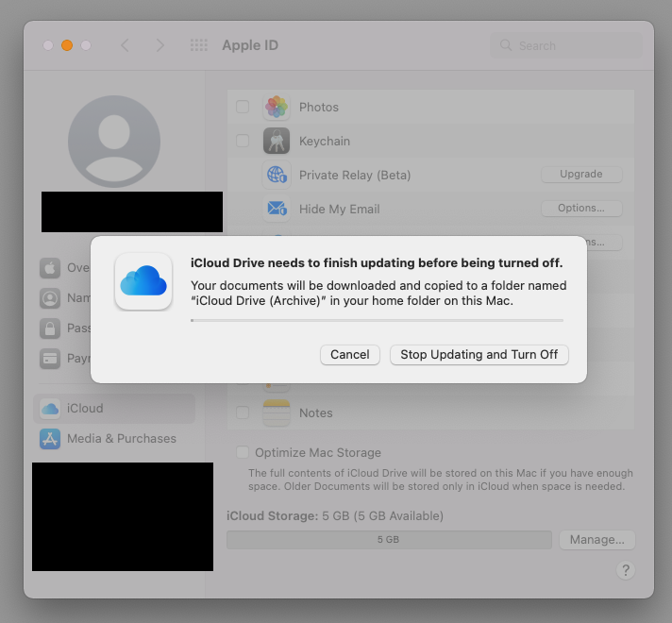Screen dimensions: 672x623
Task: Click the Photos app icon
Action: click(277, 107)
